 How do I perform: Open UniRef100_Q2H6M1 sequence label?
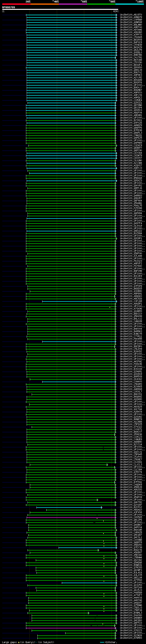tap(131, 371)
